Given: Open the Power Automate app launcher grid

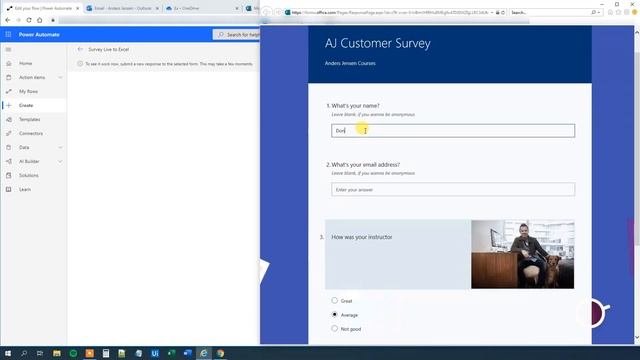Looking at the screenshot, I should [x=8, y=35].
